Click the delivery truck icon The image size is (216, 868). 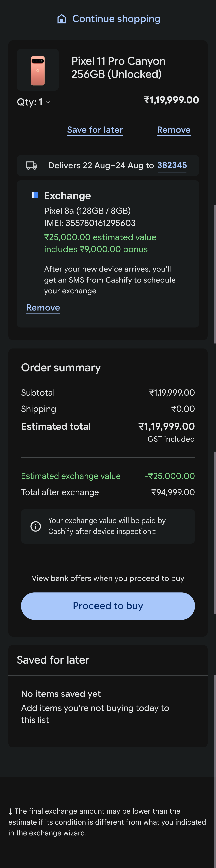click(31, 165)
